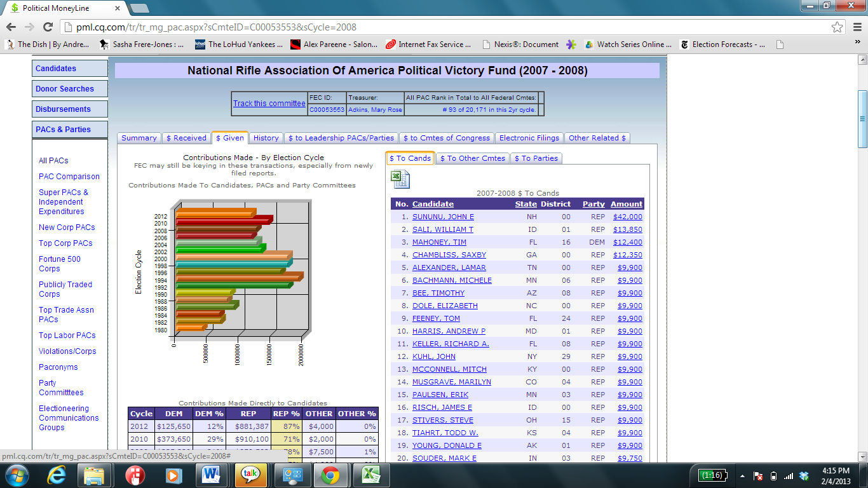Launch Internet Explorer from taskbar
Viewport: 868px width, 488px height.
(x=57, y=475)
